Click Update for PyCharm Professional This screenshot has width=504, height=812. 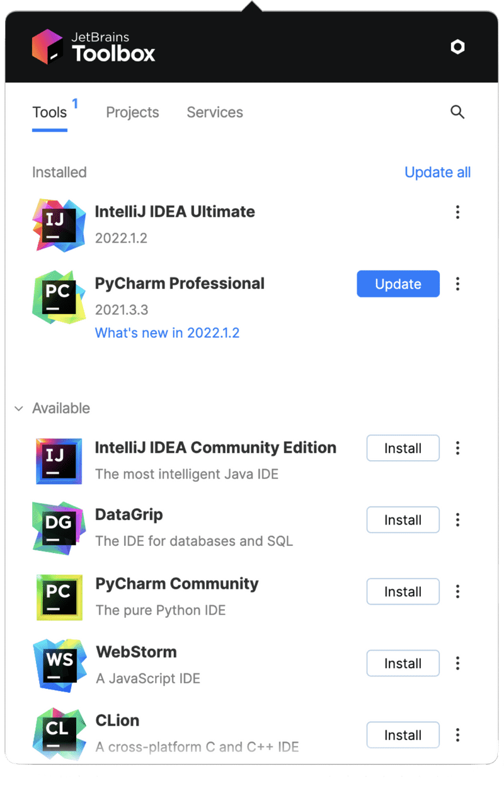point(398,284)
